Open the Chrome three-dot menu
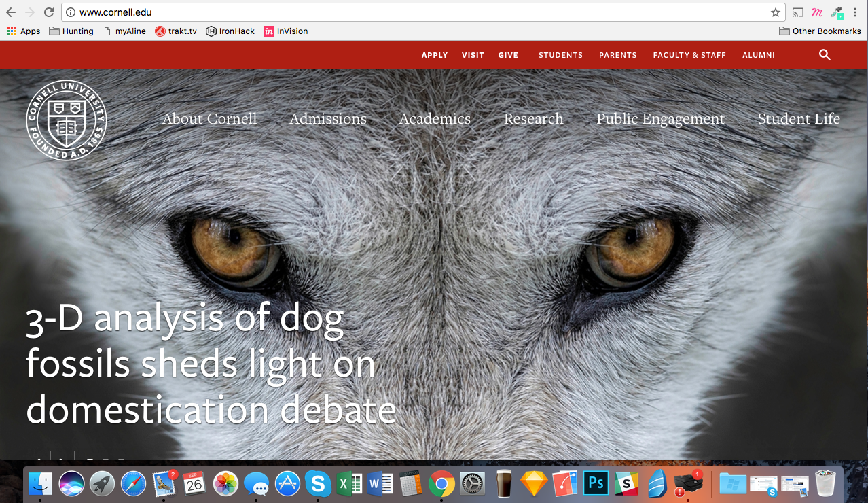 click(855, 12)
